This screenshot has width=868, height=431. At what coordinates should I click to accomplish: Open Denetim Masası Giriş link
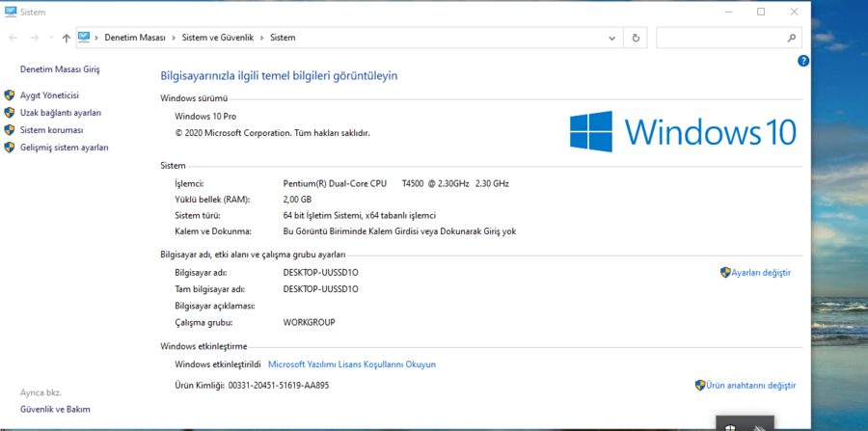click(x=60, y=69)
